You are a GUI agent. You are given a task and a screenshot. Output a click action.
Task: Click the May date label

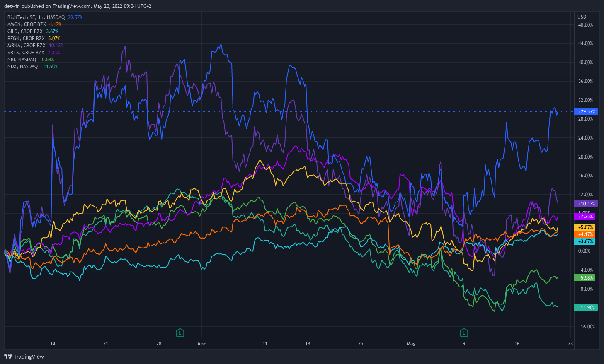click(x=411, y=344)
